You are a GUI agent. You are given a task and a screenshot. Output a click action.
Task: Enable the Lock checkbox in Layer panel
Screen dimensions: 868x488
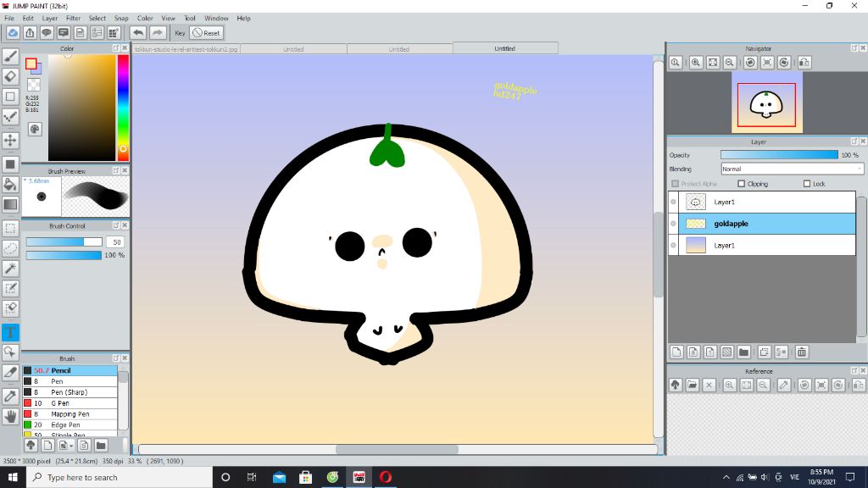coord(807,184)
